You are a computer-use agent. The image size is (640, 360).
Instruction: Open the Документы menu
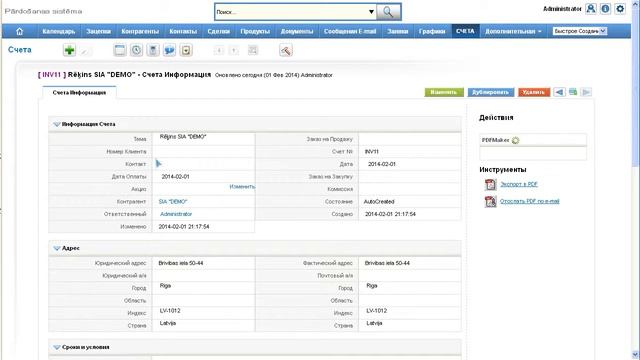(x=297, y=31)
